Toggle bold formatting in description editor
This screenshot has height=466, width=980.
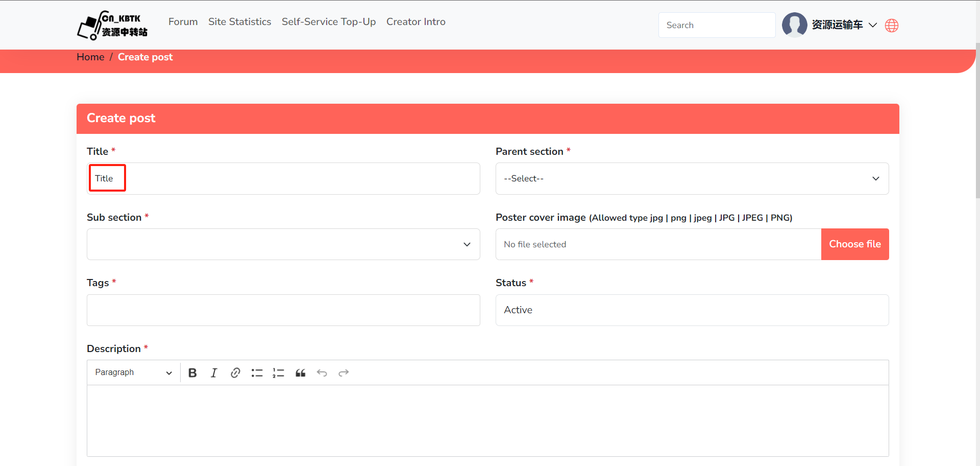[192, 373]
